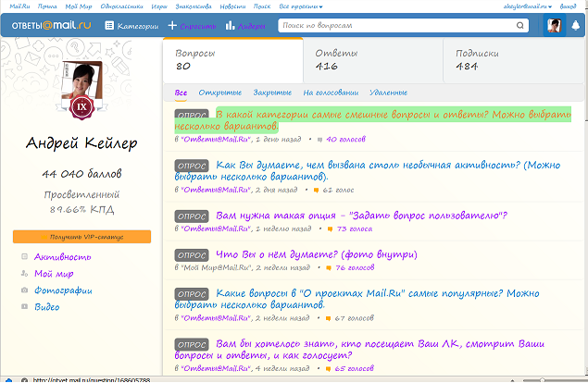Click the Мой мир sidebar icon

tap(24, 274)
